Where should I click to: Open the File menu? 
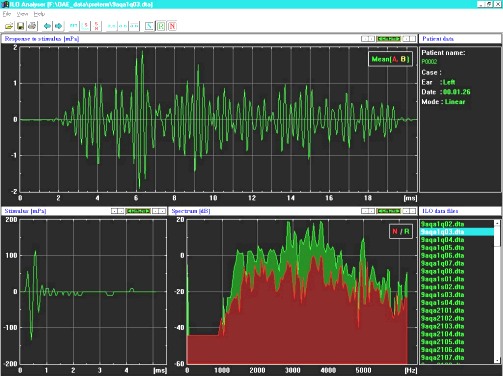[7, 14]
